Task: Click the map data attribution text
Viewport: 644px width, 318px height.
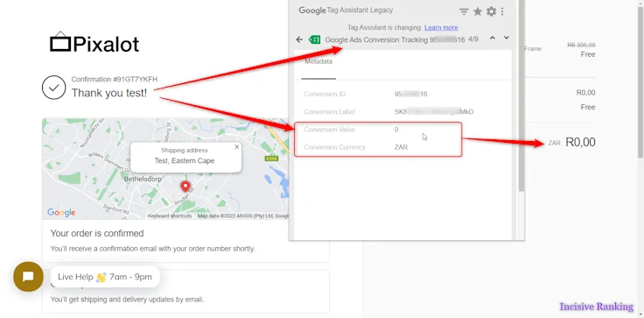Action: 243,216
